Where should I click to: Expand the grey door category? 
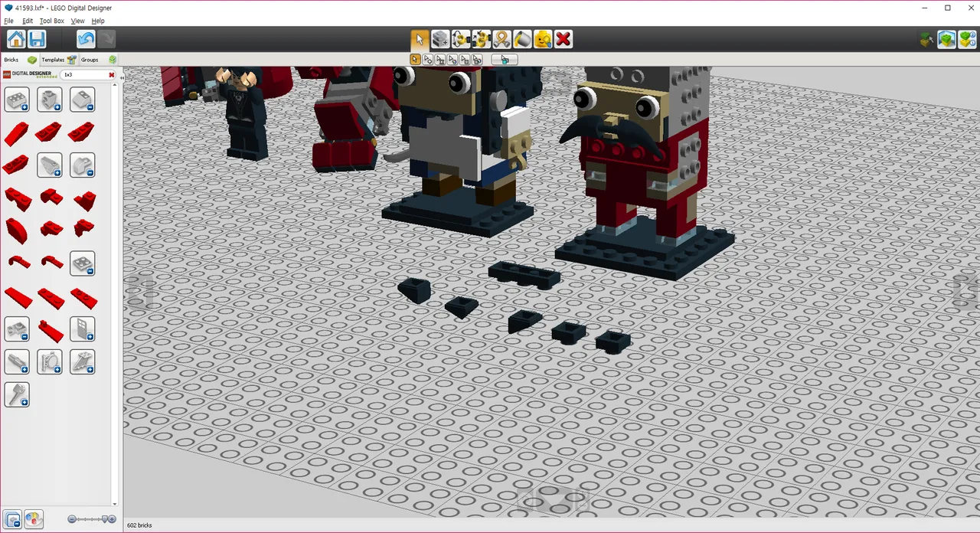point(83,329)
